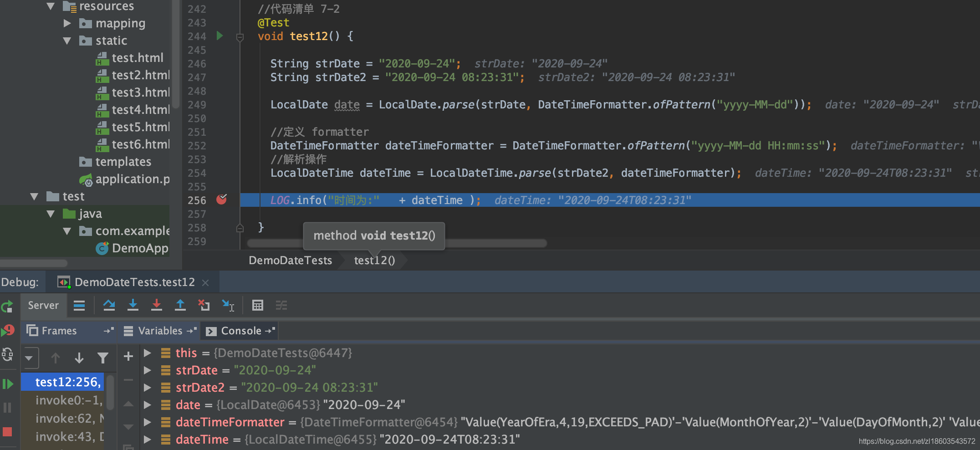Image resolution: width=980 pixels, height=450 pixels.
Task: Open test.html in the project tree
Action: click(137, 58)
